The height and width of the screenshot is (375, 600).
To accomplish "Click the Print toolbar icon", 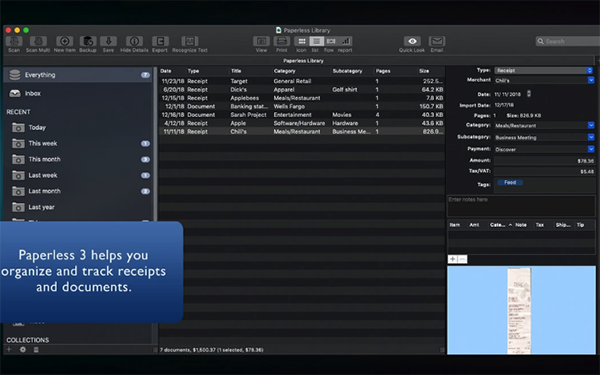I will (x=282, y=41).
